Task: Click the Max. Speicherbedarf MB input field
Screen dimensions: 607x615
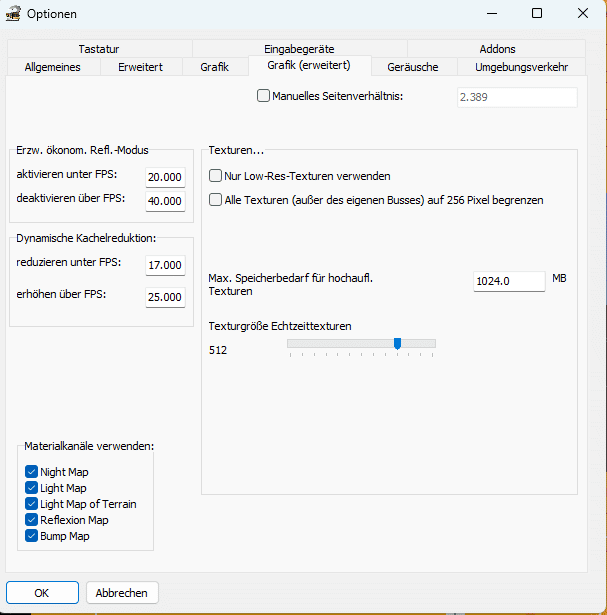Action: click(x=508, y=281)
